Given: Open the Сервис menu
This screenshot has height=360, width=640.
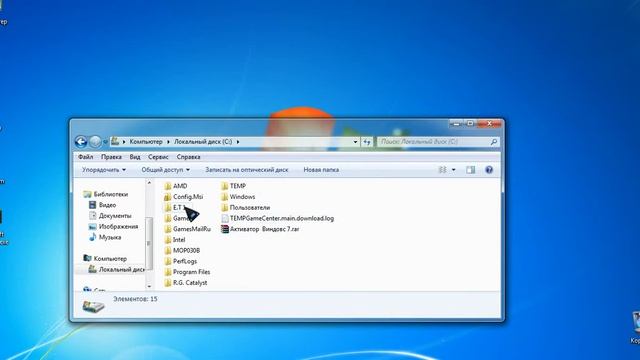Looking at the screenshot, I should 158,157.
